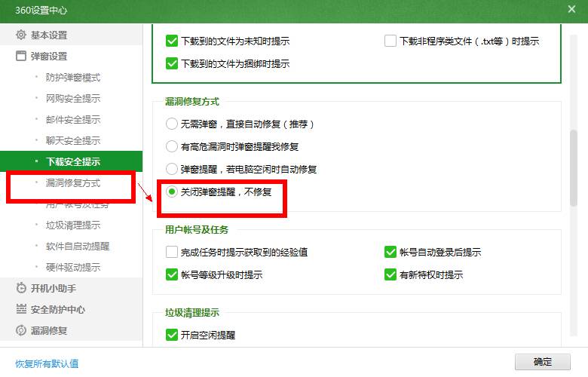Image resolution: width=588 pixels, height=377 pixels.
Task: Go to 软件自启动提醒 sub-item
Action: click(x=77, y=246)
